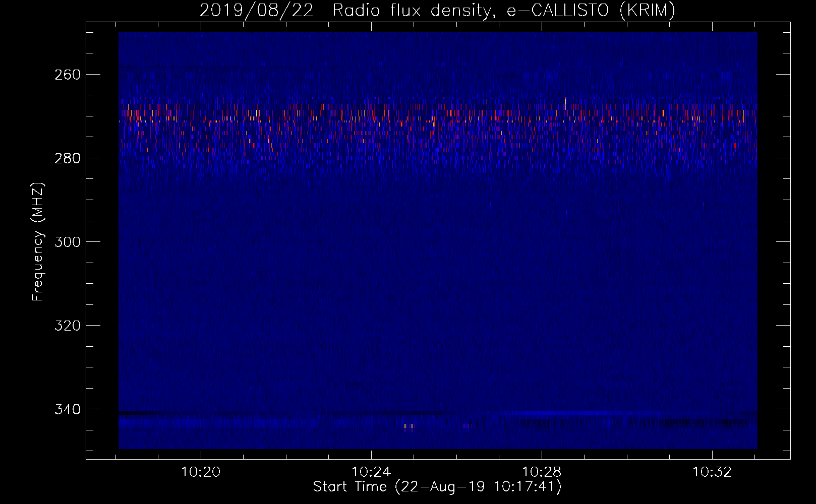Click the 10:24 time tick label
The height and width of the screenshot is (504, 816).
pyautogui.click(x=371, y=472)
